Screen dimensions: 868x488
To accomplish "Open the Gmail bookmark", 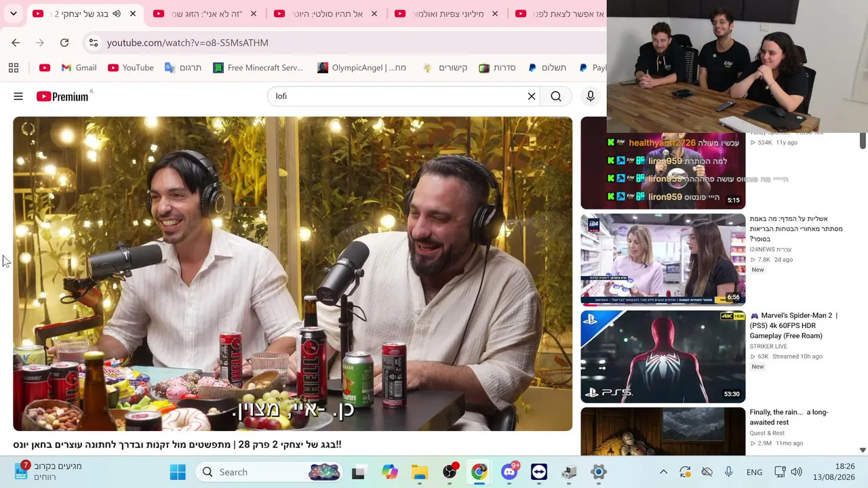I will (79, 68).
